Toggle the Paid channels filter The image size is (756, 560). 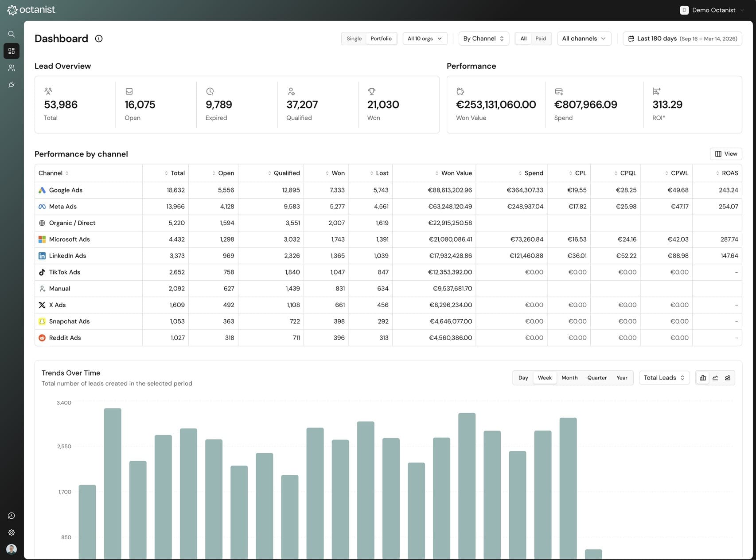(541, 39)
